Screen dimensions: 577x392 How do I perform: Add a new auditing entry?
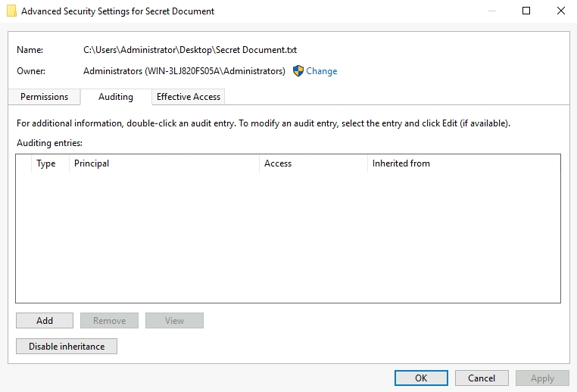[45, 321]
